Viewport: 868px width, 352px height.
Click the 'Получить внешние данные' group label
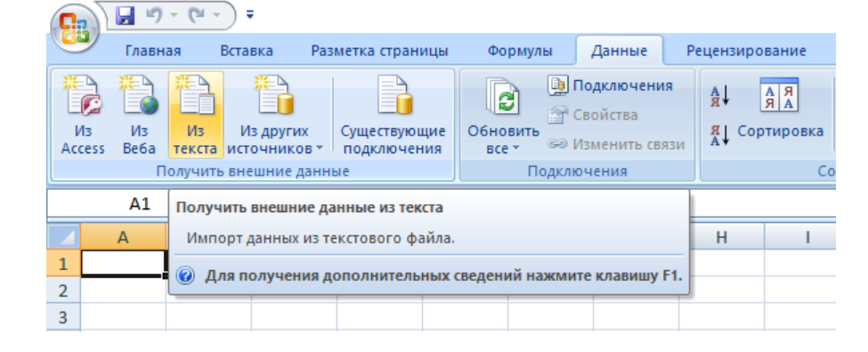[x=253, y=171]
